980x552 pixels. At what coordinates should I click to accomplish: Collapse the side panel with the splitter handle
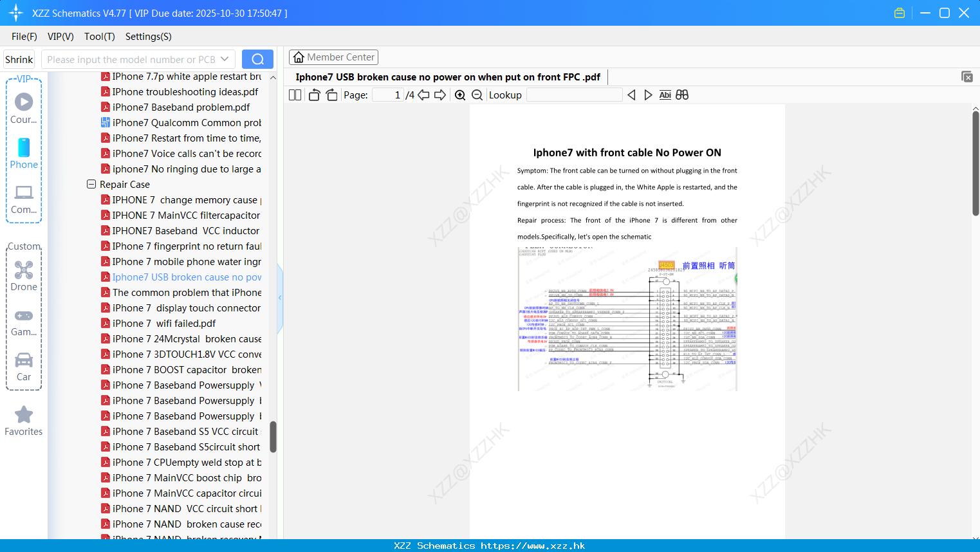click(280, 298)
